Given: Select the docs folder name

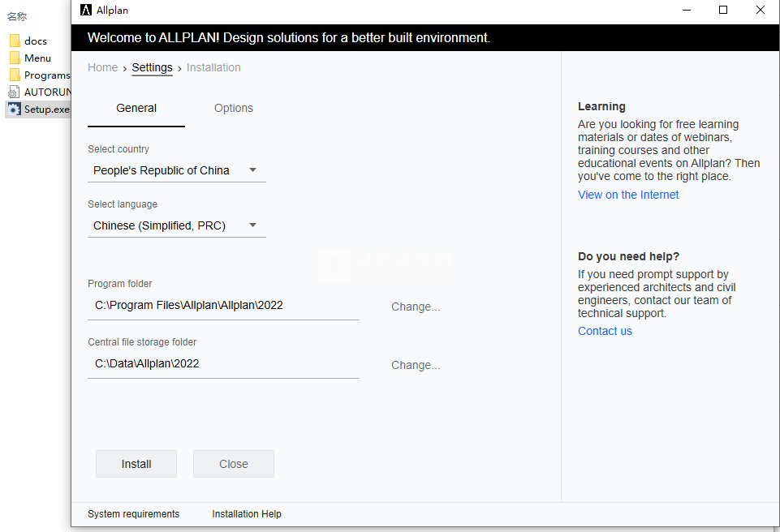Looking at the screenshot, I should click(x=36, y=41).
